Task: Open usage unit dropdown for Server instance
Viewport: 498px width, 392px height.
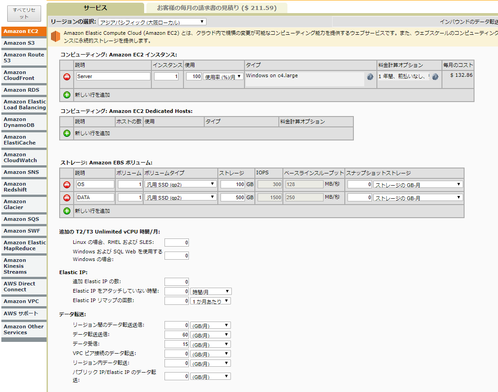Action: click(223, 77)
